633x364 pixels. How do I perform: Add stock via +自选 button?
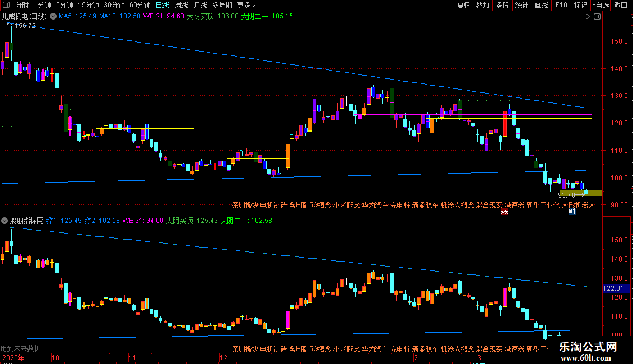click(601, 5)
